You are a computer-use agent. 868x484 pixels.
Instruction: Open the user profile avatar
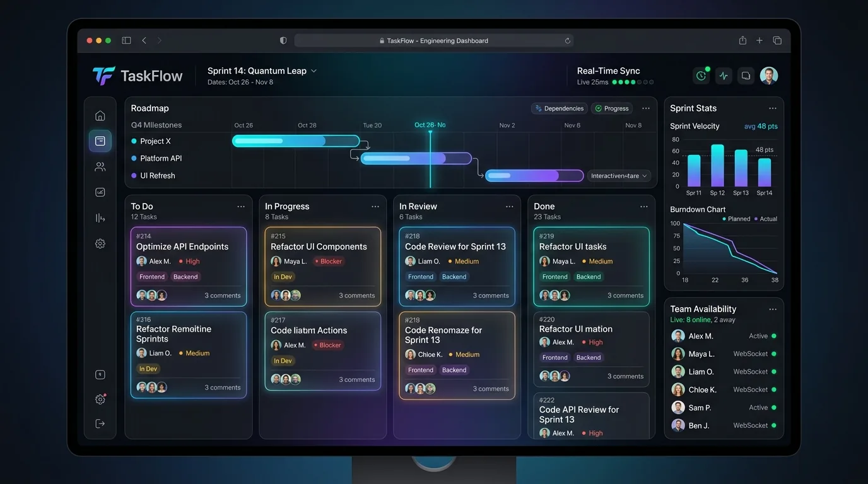click(768, 76)
